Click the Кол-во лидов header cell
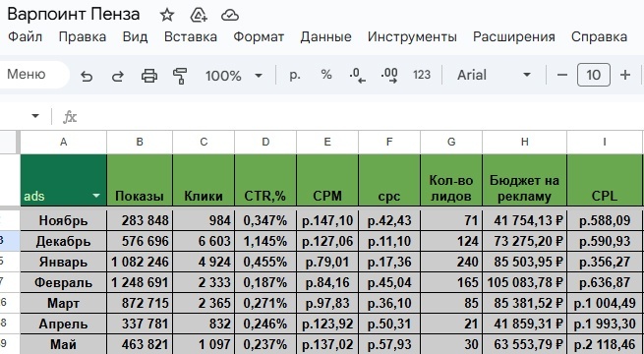This screenshot has width=644, height=354. 451,180
